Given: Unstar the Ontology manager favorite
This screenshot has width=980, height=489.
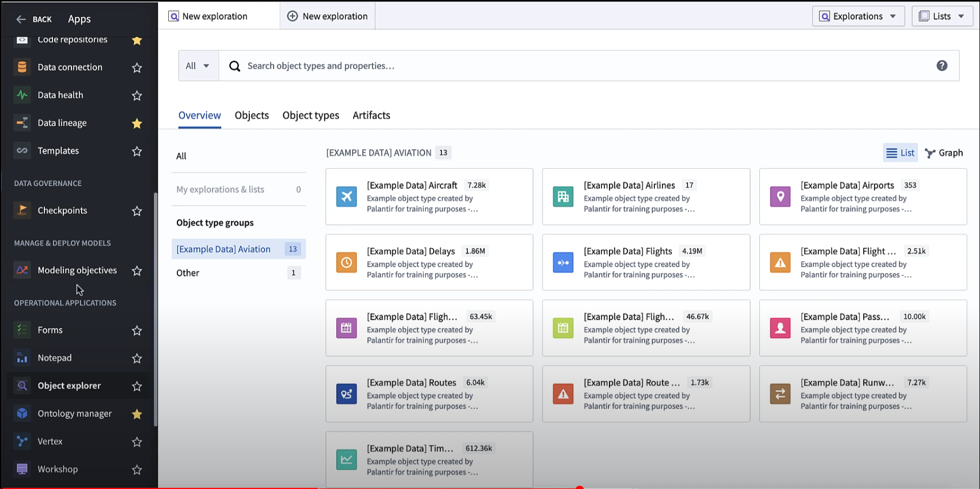Looking at the screenshot, I should click(x=137, y=414).
